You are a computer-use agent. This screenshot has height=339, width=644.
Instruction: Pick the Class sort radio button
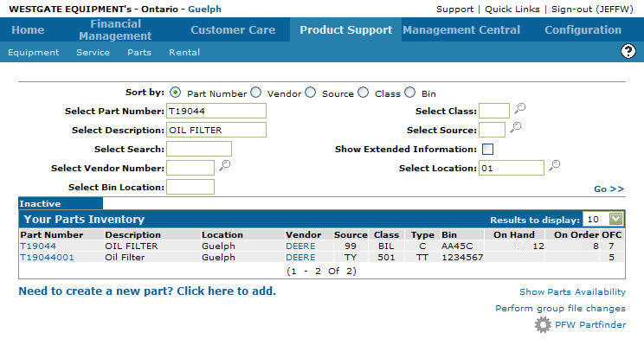click(x=363, y=93)
